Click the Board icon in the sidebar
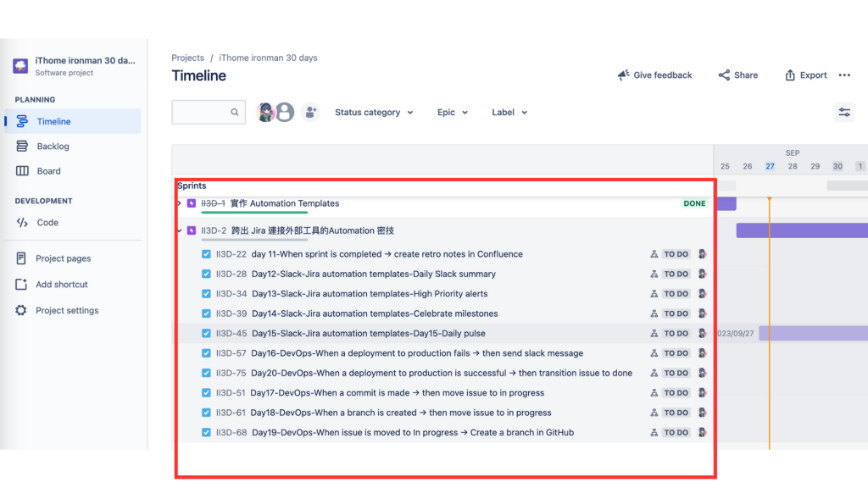868x488 pixels. coord(22,171)
